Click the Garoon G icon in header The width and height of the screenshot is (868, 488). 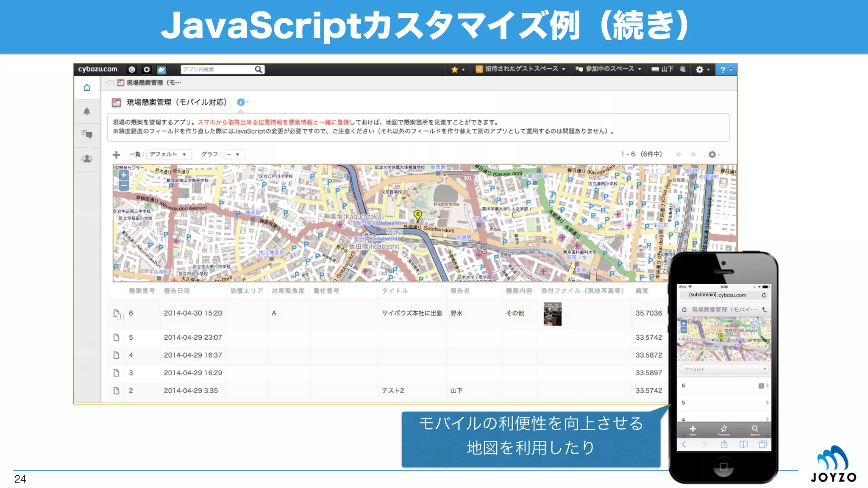[x=132, y=69]
